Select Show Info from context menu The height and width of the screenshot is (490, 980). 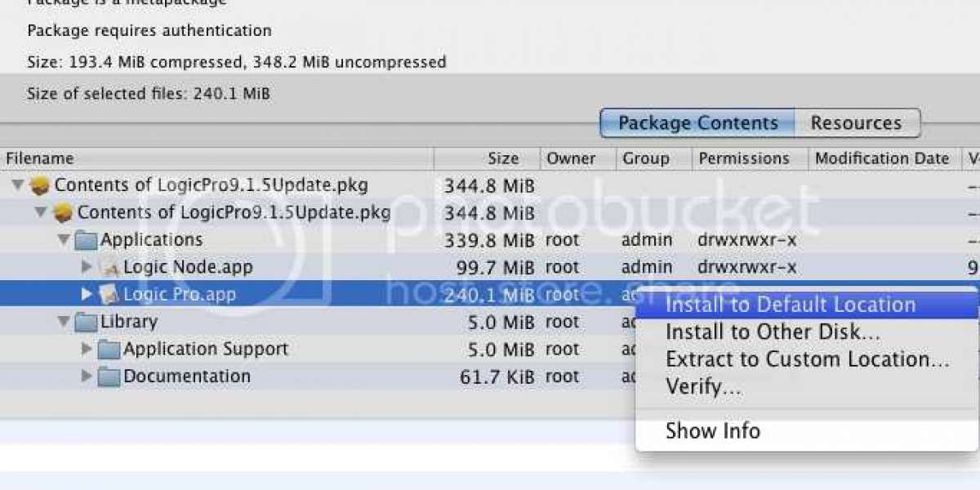[712, 431]
